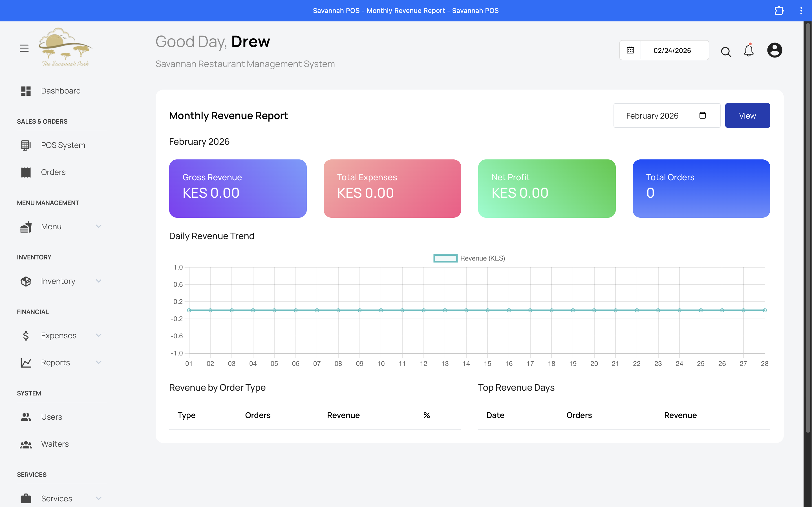Open POS System from sidebar
Image resolution: width=812 pixels, height=507 pixels.
[x=63, y=145]
